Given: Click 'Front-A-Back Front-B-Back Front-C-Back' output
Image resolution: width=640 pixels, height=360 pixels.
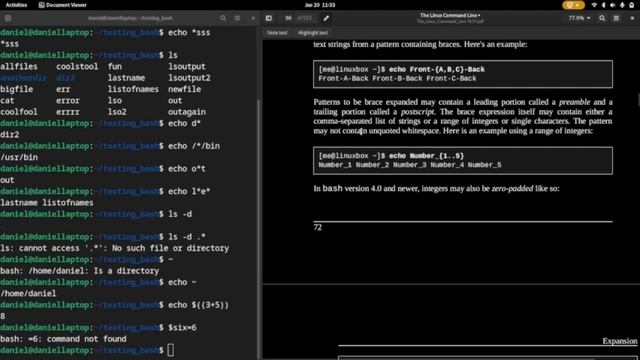Looking at the screenshot, I should pyautogui.click(x=397, y=78).
